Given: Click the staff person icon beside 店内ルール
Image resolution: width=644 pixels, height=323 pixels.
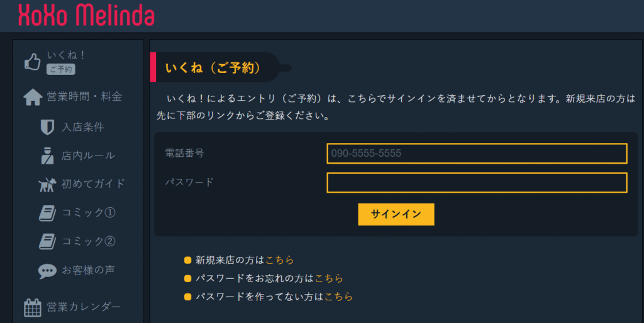Looking at the screenshot, I should 47,156.
